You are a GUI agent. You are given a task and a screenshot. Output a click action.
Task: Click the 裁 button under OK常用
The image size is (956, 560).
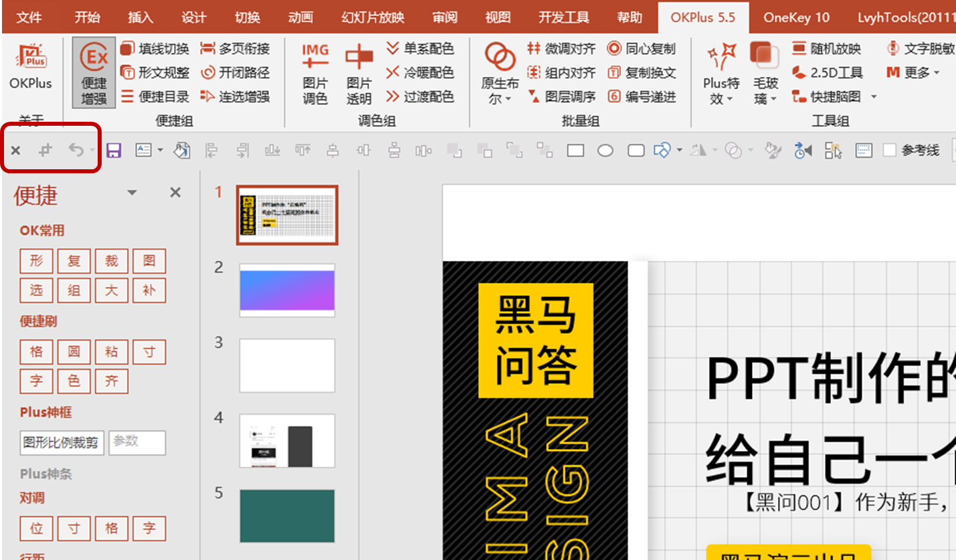111,261
